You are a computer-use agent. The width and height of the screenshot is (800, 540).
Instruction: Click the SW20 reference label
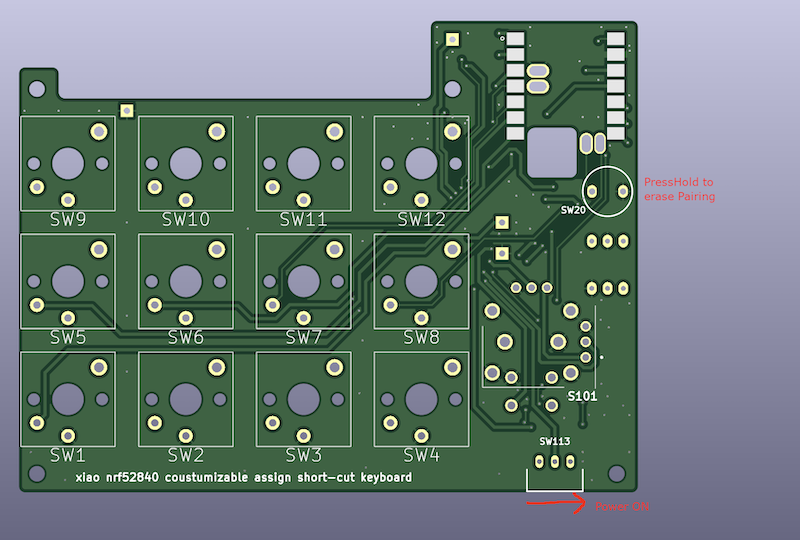pyautogui.click(x=573, y=210)
